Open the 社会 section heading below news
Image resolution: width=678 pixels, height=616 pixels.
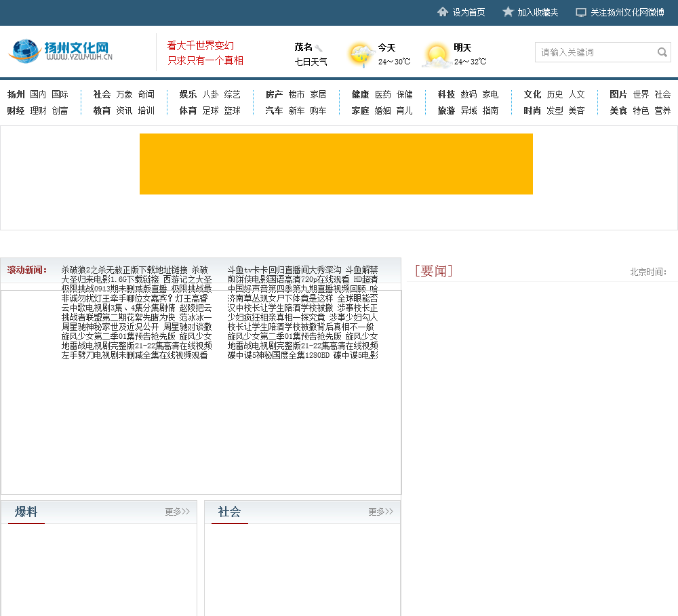point(229,512)
